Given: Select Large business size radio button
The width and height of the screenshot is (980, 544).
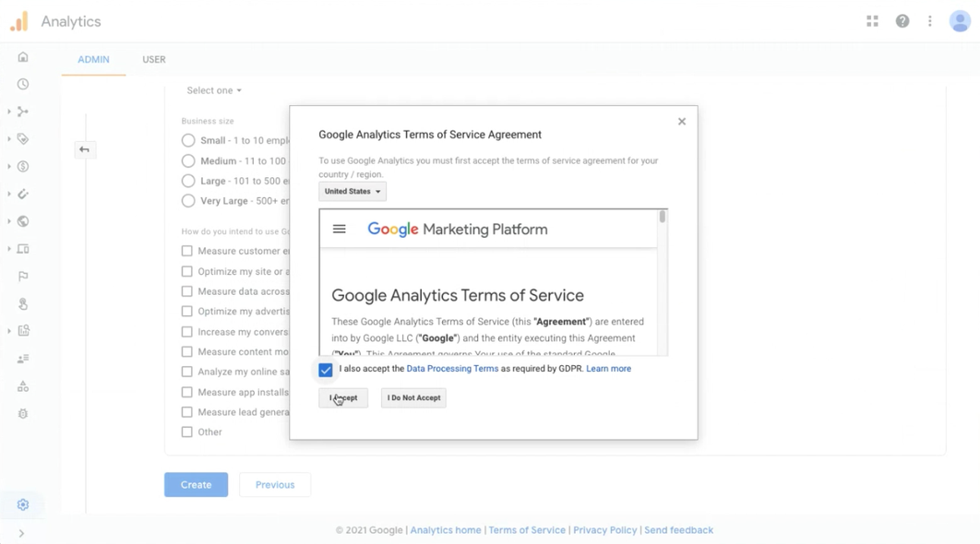Looking at the screenshot, I should 188,181.
